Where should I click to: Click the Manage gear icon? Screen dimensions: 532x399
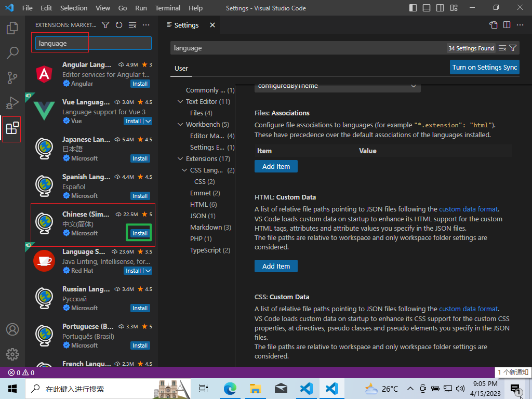coord(12,354)
